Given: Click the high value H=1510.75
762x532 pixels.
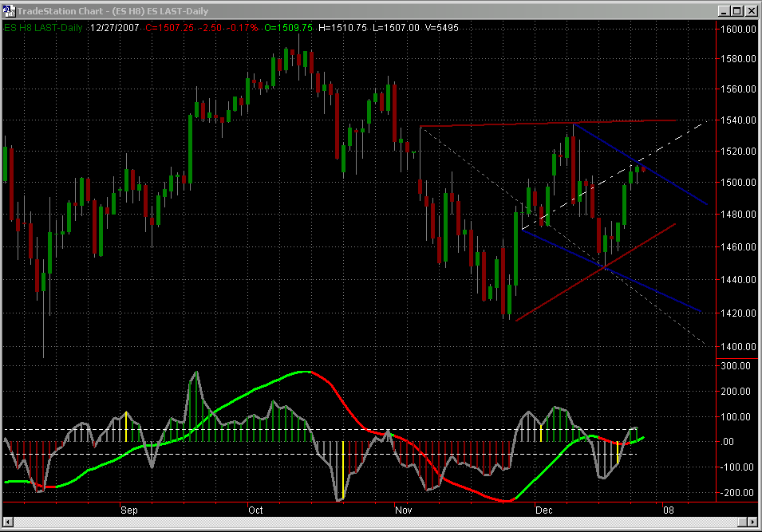Looking at the screenshot, I should tap(342, 28).
